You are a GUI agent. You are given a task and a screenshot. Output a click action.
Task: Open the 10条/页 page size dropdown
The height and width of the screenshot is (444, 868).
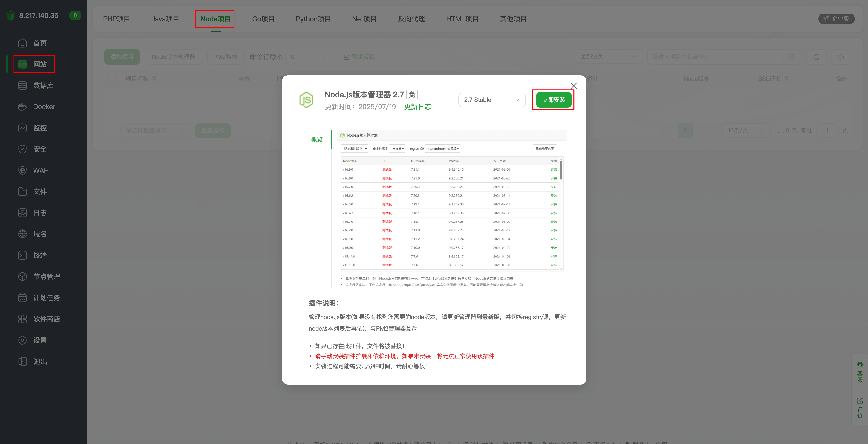tap(746, 131)
